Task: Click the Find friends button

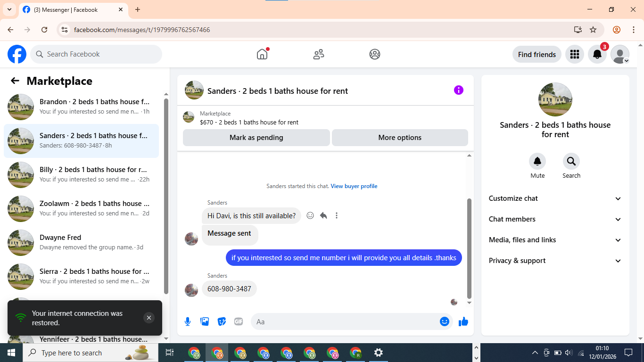Action: tap(537, 54)
